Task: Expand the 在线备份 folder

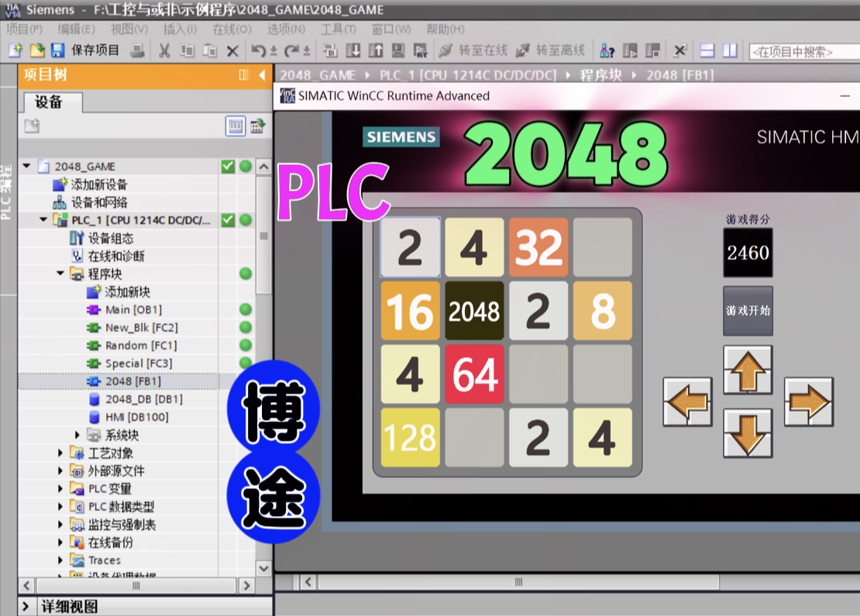Action: pyautogui.click(x=60, y=542)
